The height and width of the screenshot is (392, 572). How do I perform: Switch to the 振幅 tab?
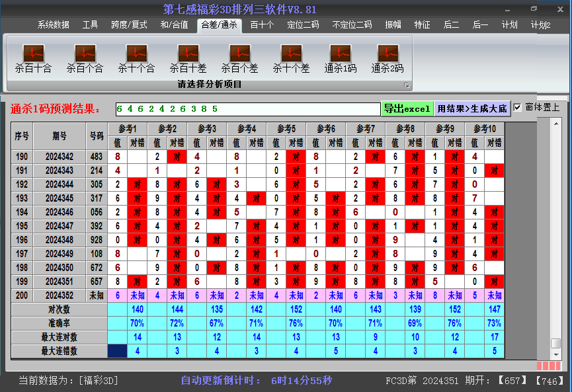click(x=393, y=25)
